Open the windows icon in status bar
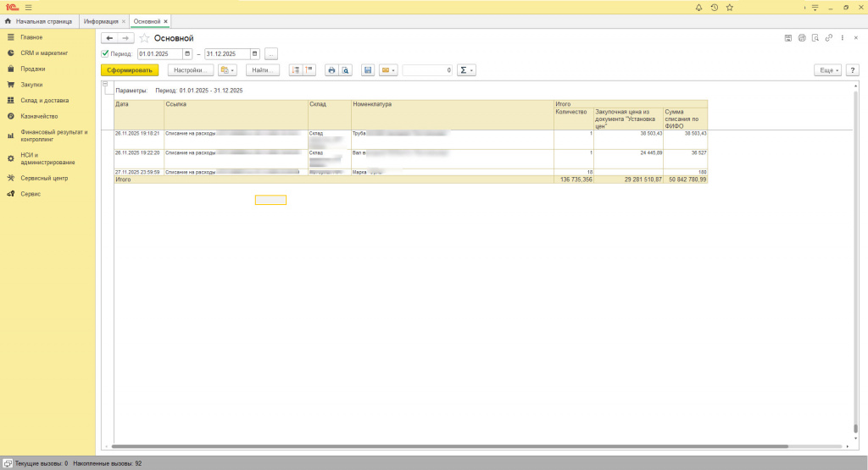Screen dimensions: 868x470 [7, 463]
